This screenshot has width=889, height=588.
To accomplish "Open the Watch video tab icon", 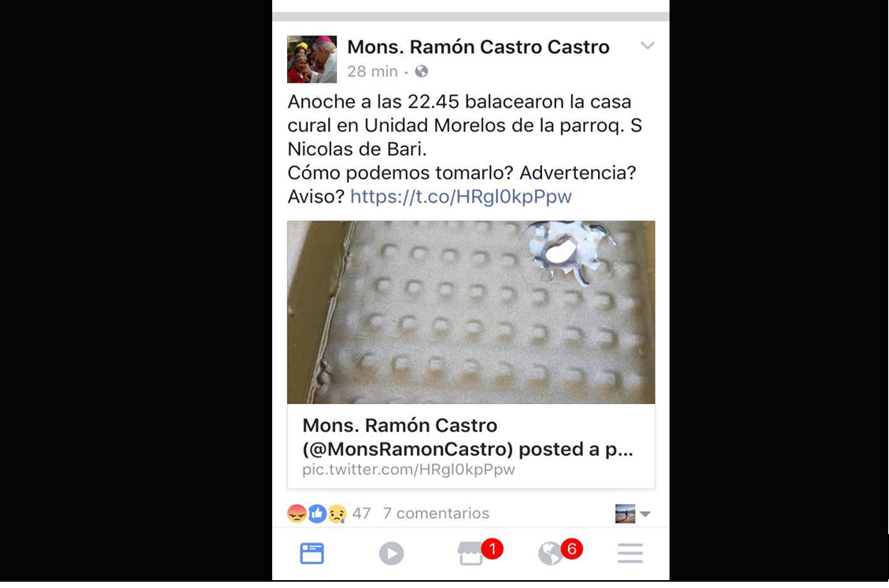I will point(391,553).
